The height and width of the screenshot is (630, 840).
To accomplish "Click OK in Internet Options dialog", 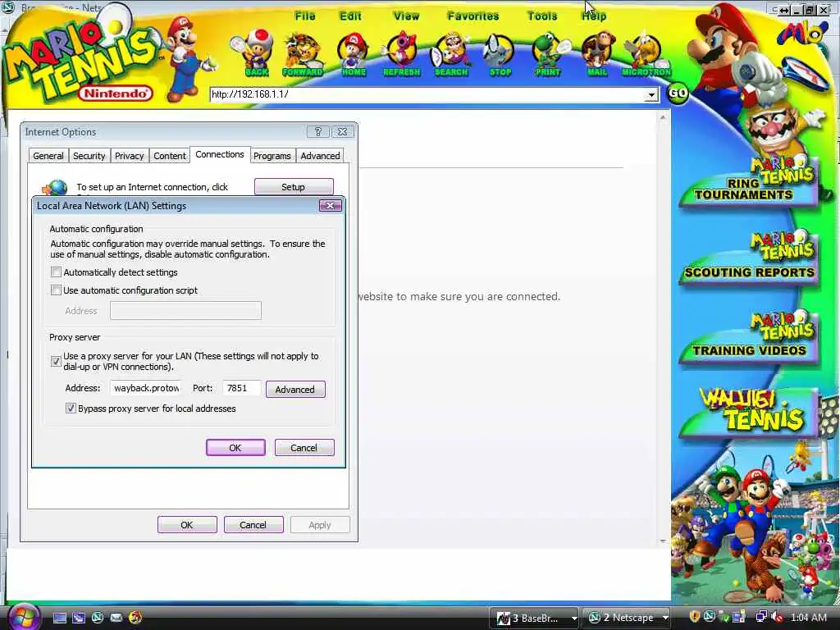I will [187, 525].
